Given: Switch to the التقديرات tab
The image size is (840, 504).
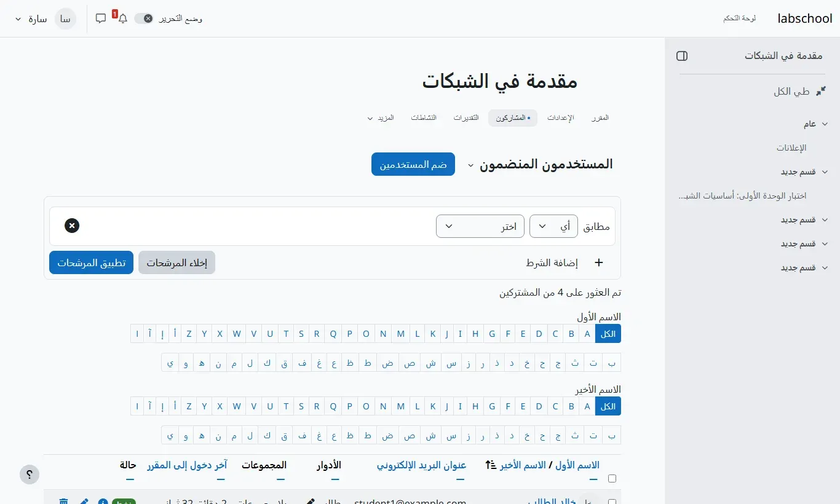Looking at the screenshot, I should pyautogui.click(x=467, y=118).
